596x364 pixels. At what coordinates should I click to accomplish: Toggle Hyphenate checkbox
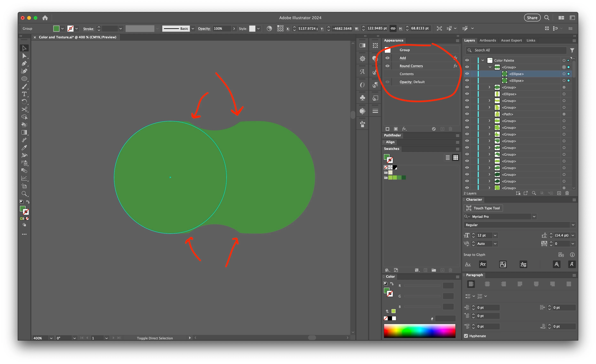click(466, 336)
